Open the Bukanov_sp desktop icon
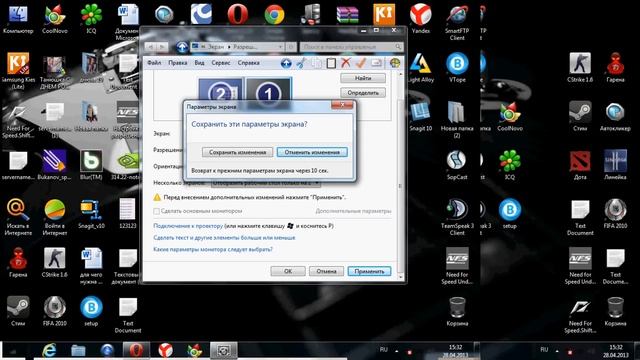Viewport: 640px width, 360px height. (55, 165)
